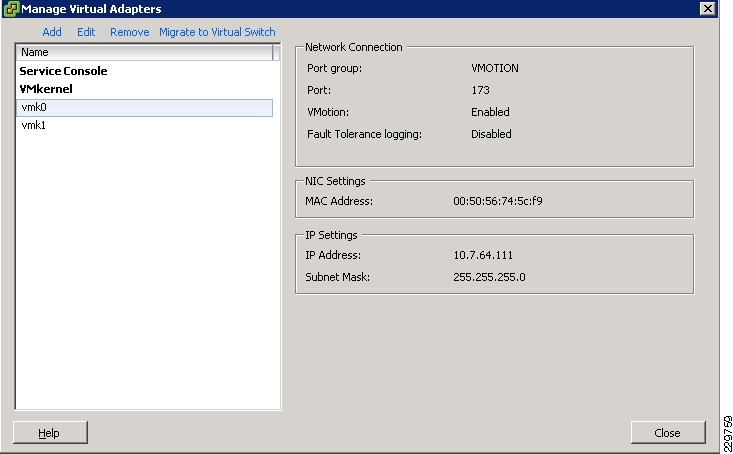Select the Service Console group
The height and width of the screenshot is (454, 733).
(63, 71)
